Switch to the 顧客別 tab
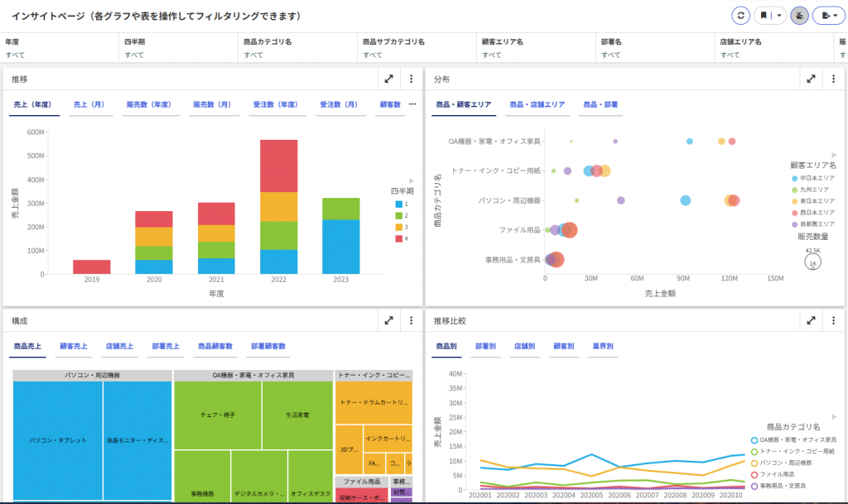Viewport: 848px width, 504px height. [x=563, y=346]
